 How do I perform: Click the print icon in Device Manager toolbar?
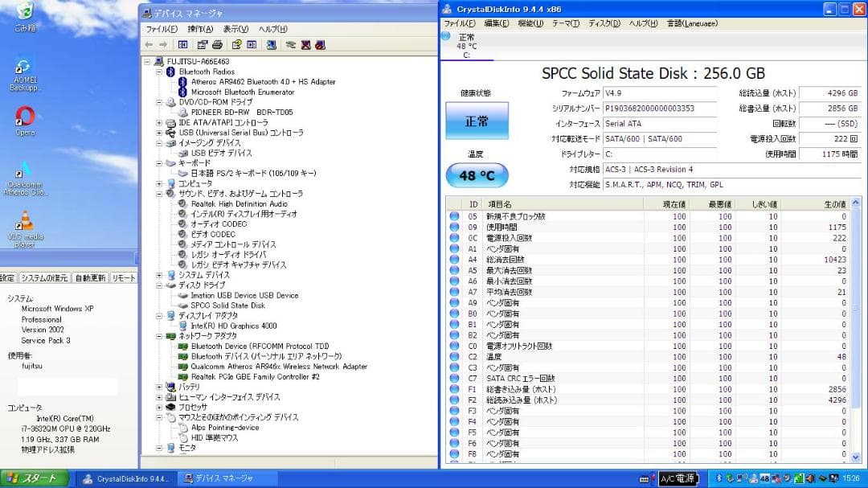coord(219,45)
